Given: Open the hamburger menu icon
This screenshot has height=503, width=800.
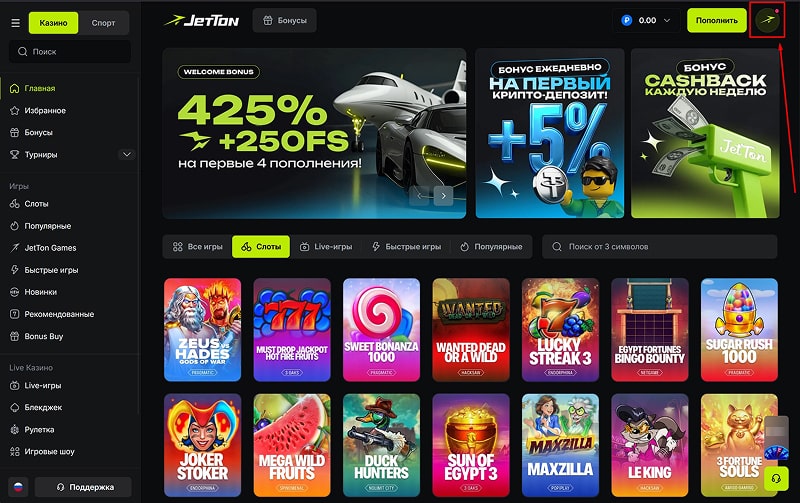Looking at the screenshot, I should (x=15, y=23).
